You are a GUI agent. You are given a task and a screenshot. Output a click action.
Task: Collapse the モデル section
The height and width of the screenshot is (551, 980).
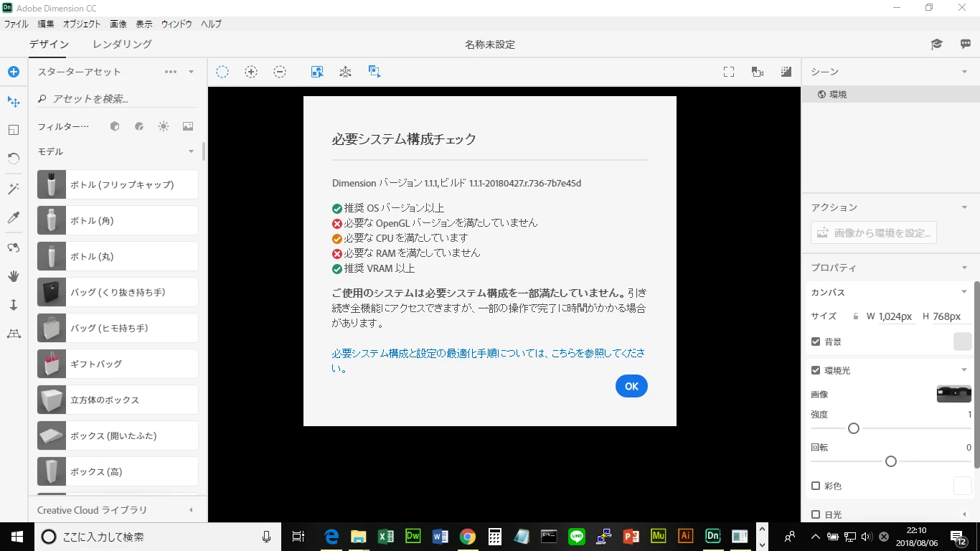click(x=191, y=151)
